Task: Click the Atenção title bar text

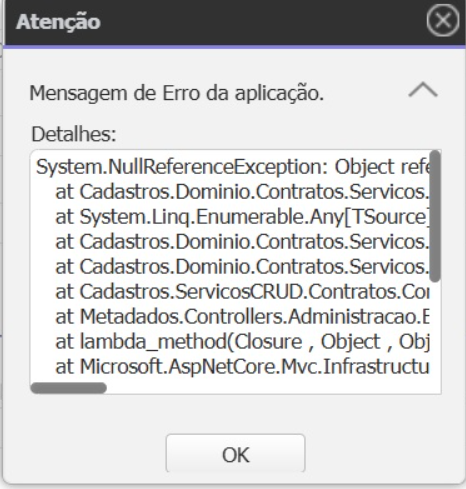Action: pyautogui.click(x=58, y=22)
